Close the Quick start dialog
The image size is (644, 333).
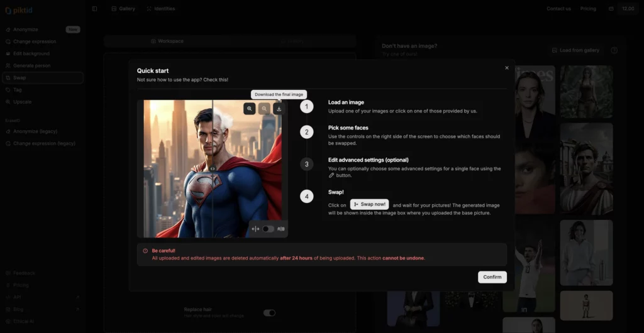tap(507, 68)
